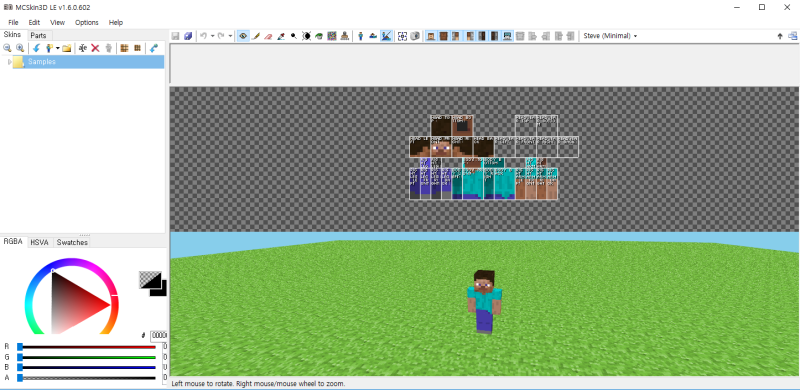Screen dimensions: 800x390
Task: Click the rename skin text-cursor icon
Action: 82,48
